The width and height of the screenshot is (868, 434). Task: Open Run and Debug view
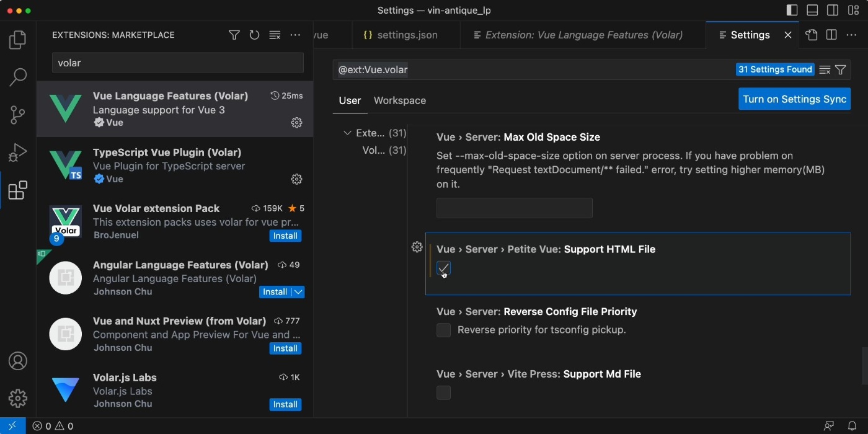coord(17,153)
